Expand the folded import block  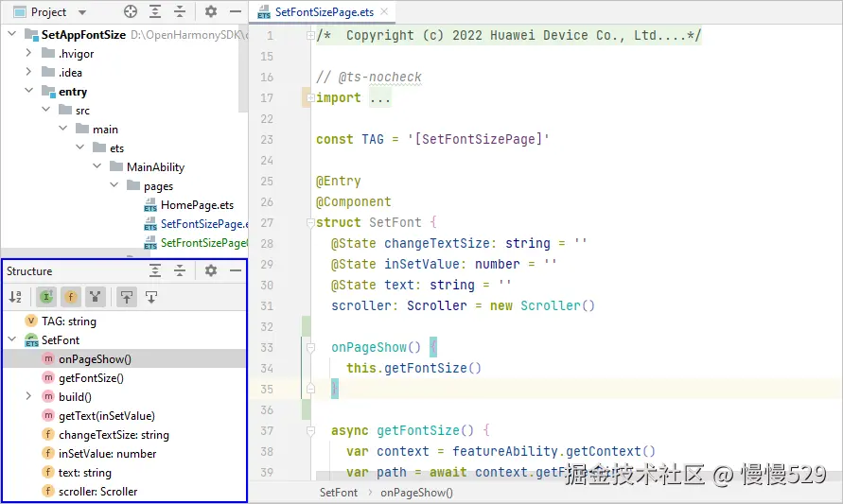coord(310,97)
